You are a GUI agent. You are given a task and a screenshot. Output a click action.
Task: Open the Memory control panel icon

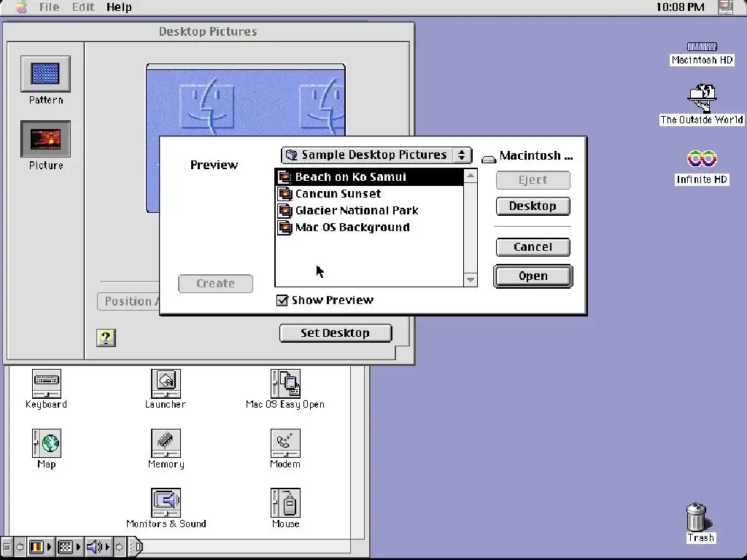(x=166, y=443)
